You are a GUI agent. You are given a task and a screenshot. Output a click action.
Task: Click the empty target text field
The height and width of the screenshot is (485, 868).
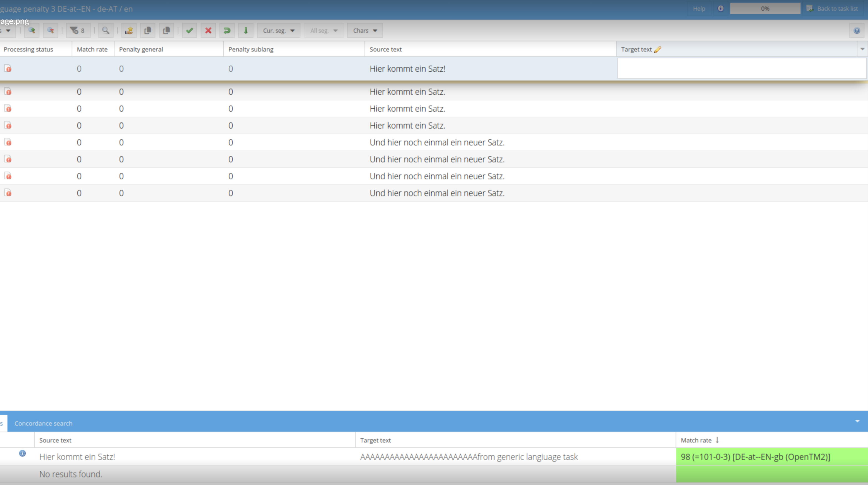[741, 68]
